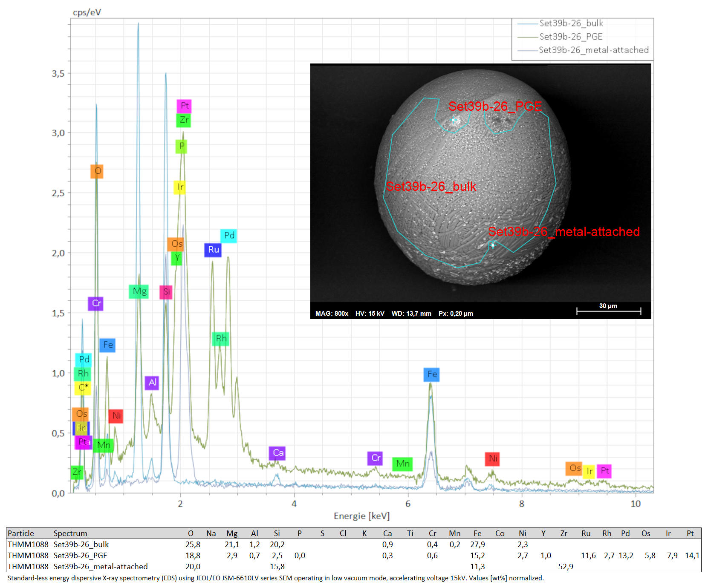The width and height of the screenshot is (708, 588).
Task: Click the Fe value 15,2 in the PGE row
Action: pos(477,556)
